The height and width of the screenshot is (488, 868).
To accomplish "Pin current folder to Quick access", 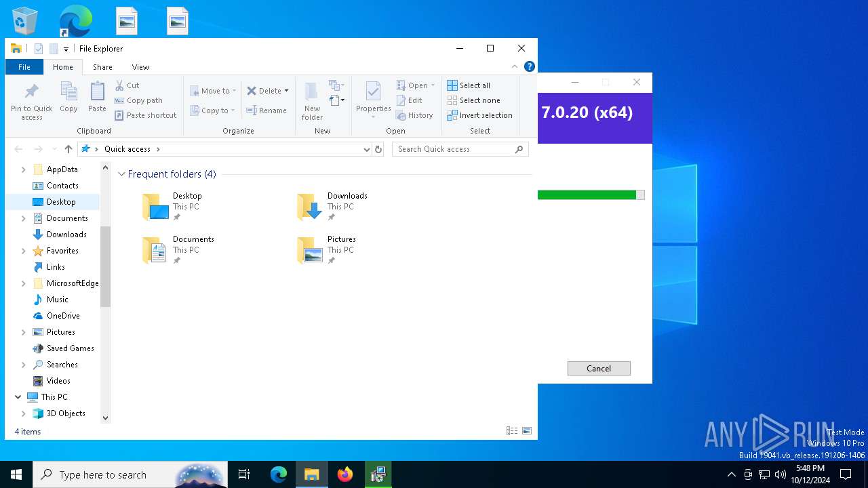I will pos(31,102).
